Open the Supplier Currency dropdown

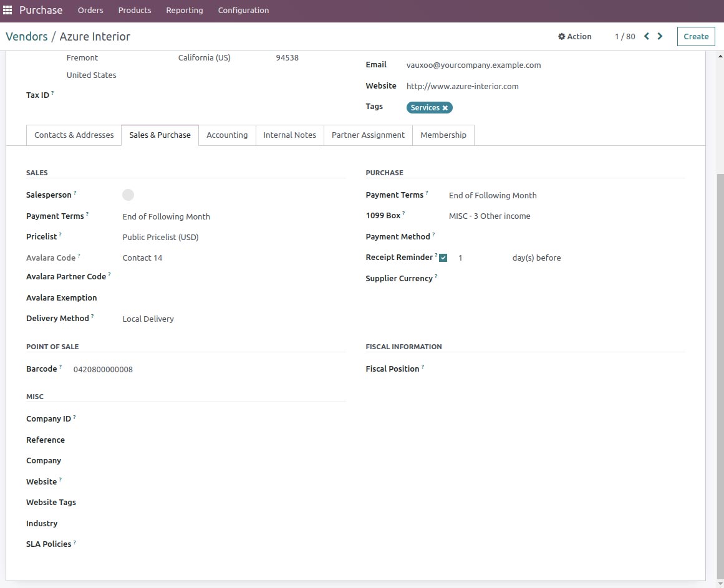tap(474, 278)
